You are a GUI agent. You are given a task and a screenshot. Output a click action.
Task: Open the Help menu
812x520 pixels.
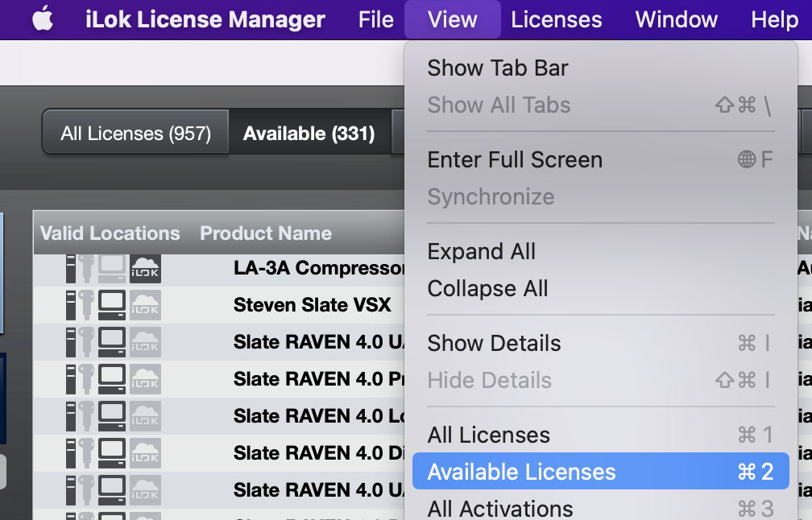(x=775, y=19)
